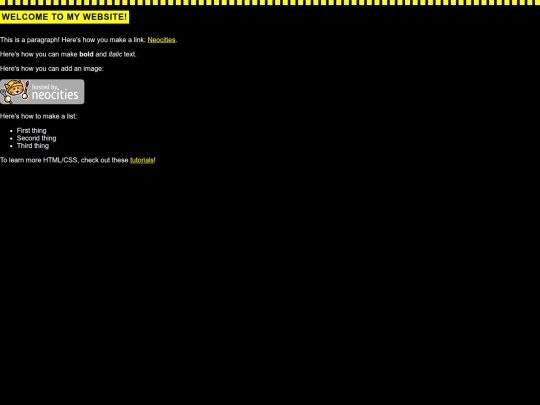This screenshot has width=540, height=405.
Task: Follow the tutorials link
Action: point(142,160)
